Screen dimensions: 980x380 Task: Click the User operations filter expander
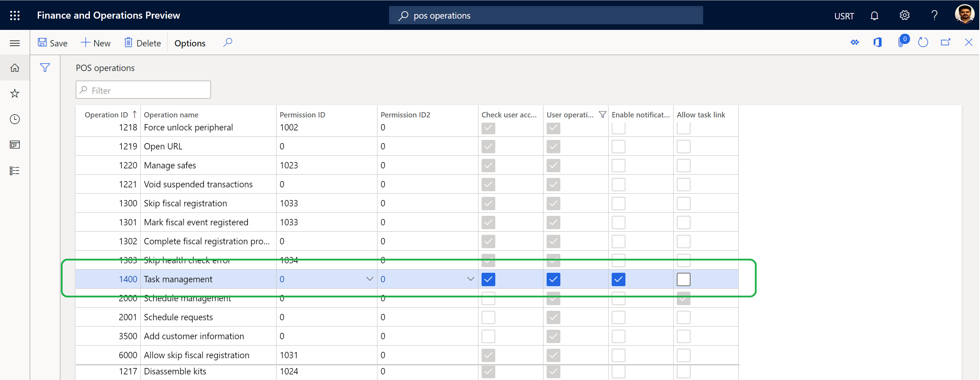pyautogui.click(x=601, y=114)
